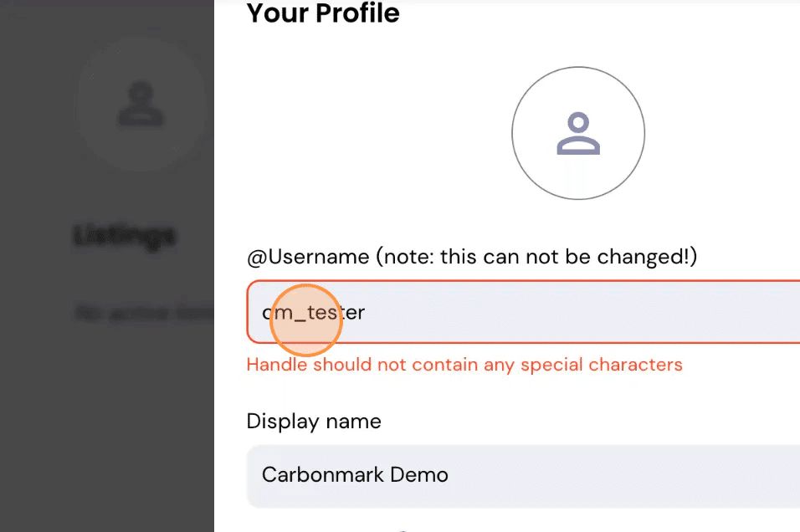
Task: Click the person icon inside profile avatar
Action: click(x=578, y=133)
